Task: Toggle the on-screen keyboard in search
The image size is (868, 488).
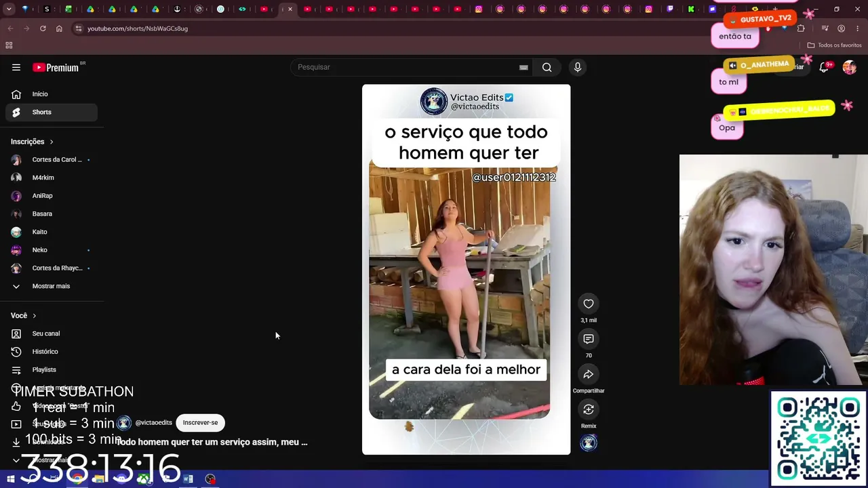Action: pyautogui.click(x=524, y=67)
